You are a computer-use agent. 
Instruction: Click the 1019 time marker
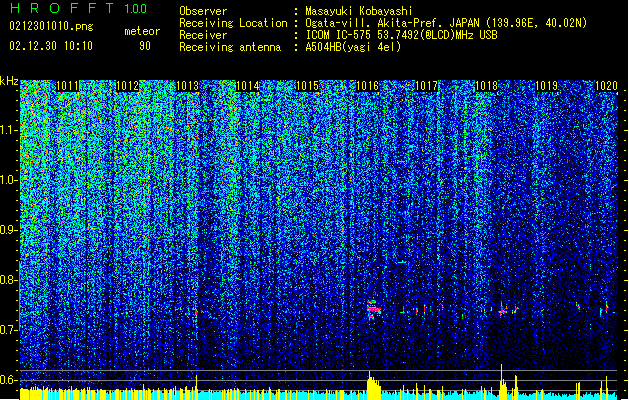547,86
